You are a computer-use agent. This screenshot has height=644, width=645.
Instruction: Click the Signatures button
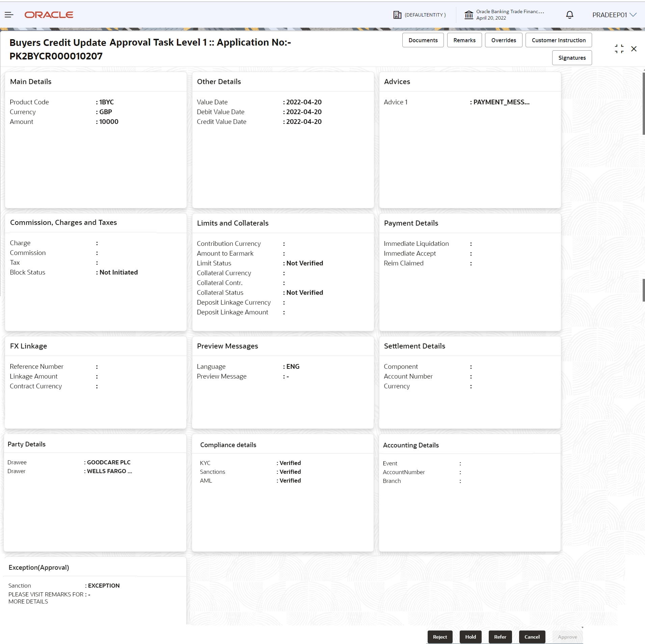[x=572, y=57]
